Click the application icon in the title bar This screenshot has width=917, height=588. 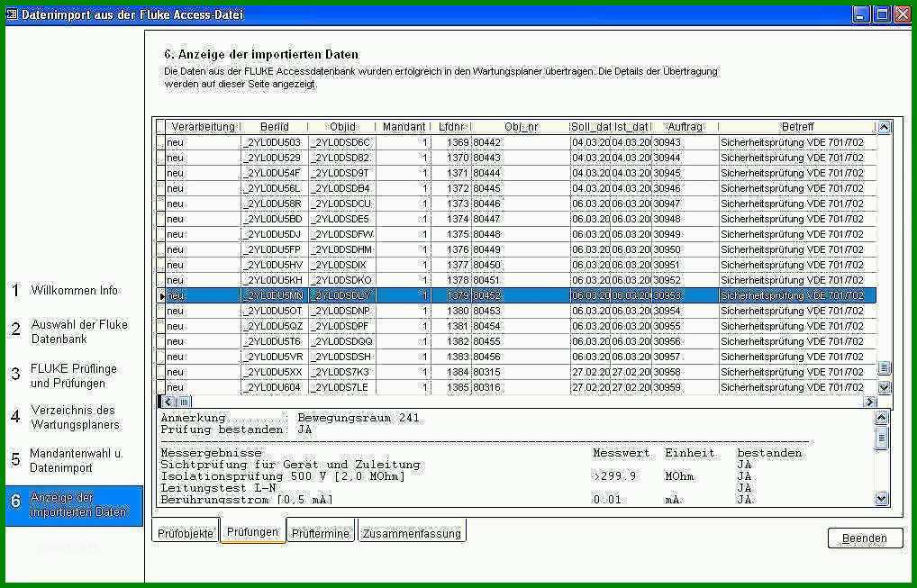click(x=12, y=14)
